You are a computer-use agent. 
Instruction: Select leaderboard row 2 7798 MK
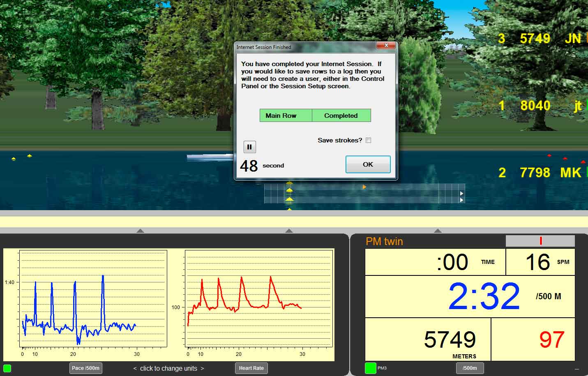(543, 173)
